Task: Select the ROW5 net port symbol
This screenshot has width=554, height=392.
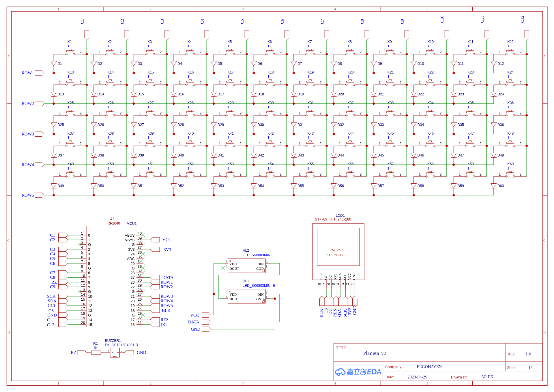Action: (40, 195)
